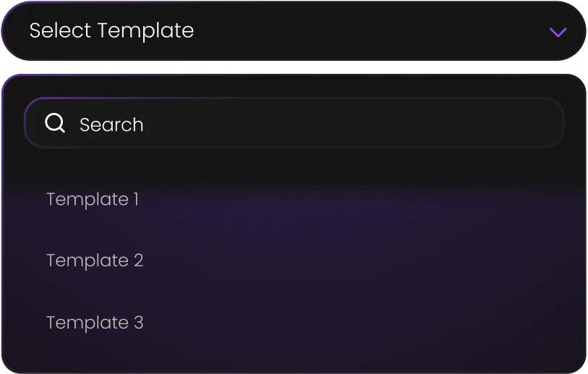This screenshot has width=588, height=374.
Task: Select Template 1 from the list
Action: [93, 199]
